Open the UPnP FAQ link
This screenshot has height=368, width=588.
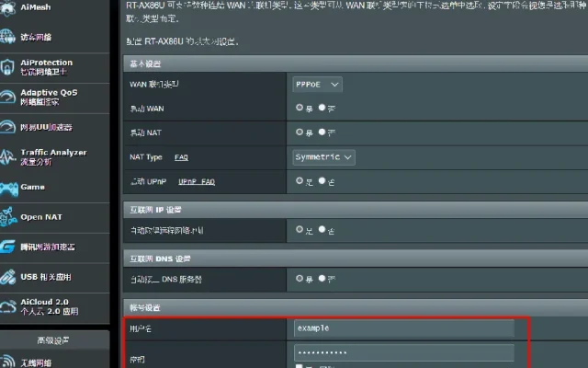pyautogui.click(x=197, y=182)
